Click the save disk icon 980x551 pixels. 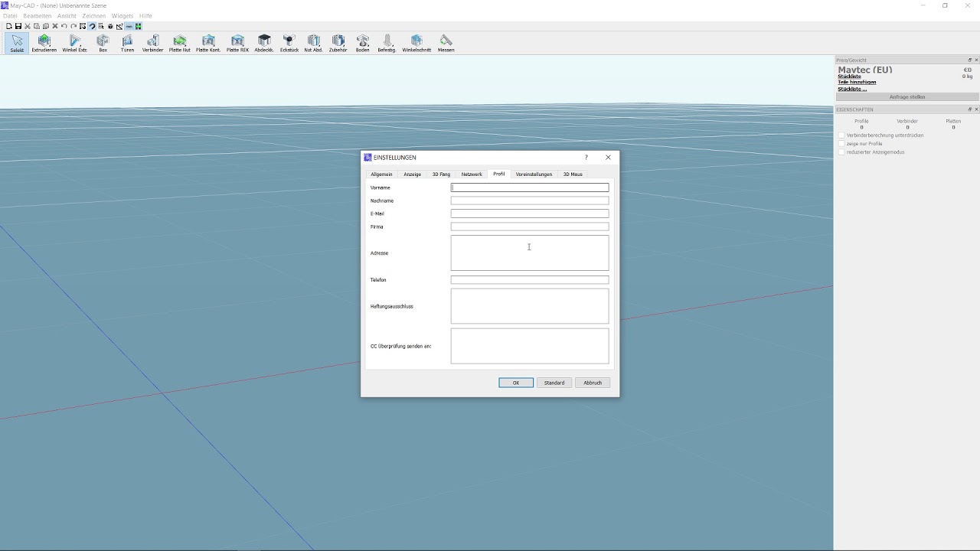click(x=18, y=26)
